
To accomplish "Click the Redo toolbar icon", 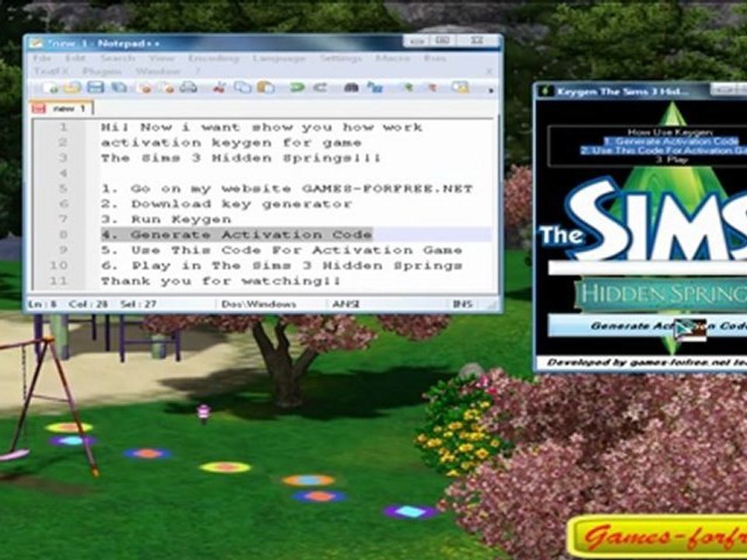I will [320, 88].
